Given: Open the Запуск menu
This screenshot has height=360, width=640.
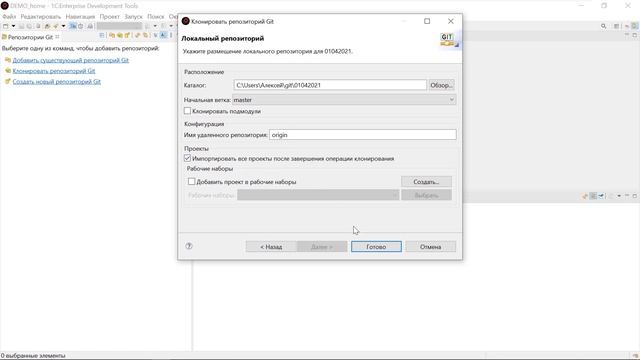Looking at the screenshot, I should coord(133,17).
